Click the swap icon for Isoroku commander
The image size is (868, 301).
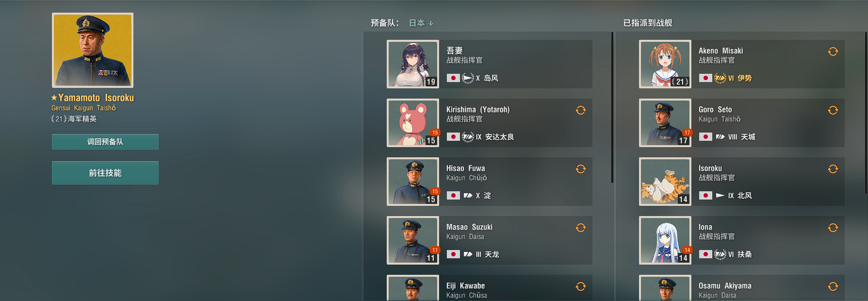coord(833,169)
